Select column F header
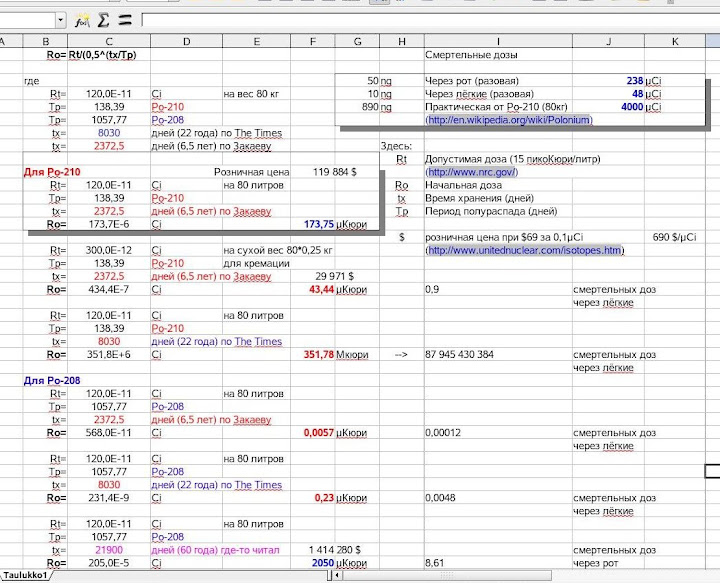 [x=313, y=41]
